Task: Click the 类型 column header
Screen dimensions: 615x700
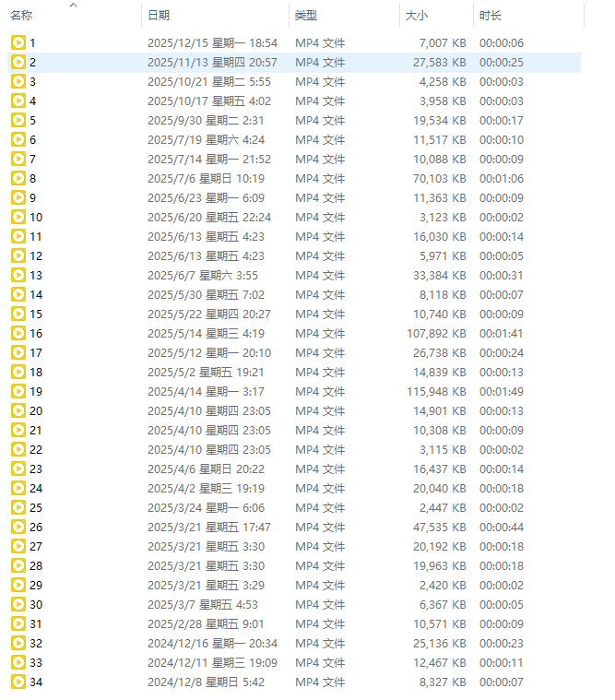Action: pos(305,16)
